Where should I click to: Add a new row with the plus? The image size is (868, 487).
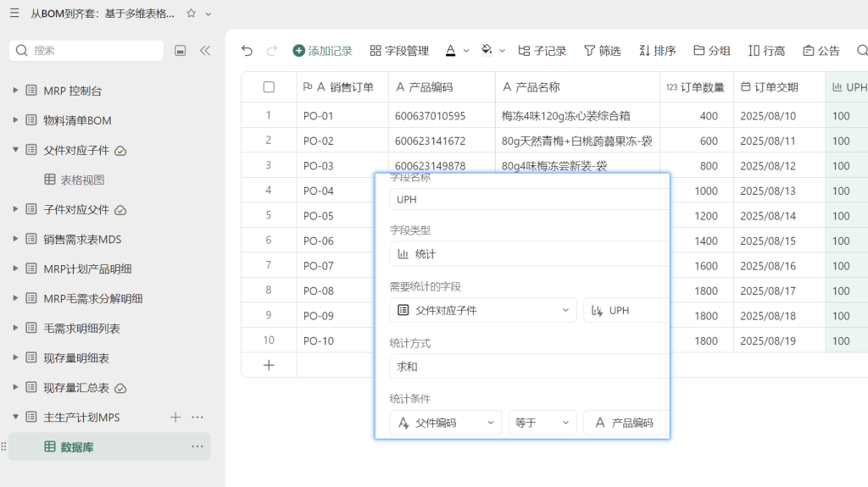coord(269,365)
